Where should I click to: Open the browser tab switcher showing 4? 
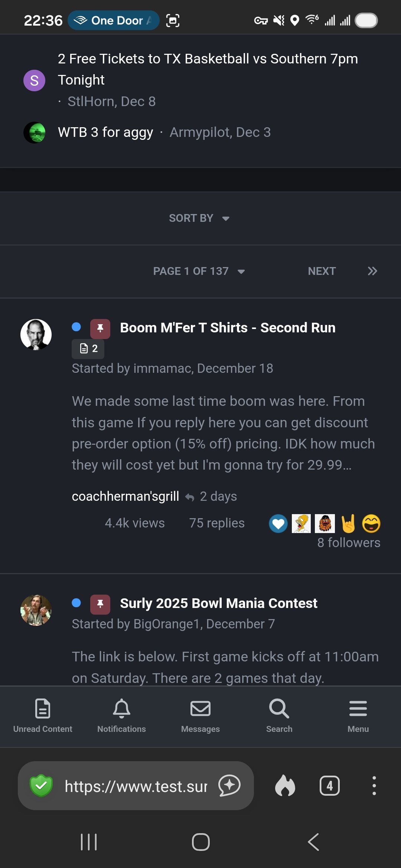[x=329, y=786]
